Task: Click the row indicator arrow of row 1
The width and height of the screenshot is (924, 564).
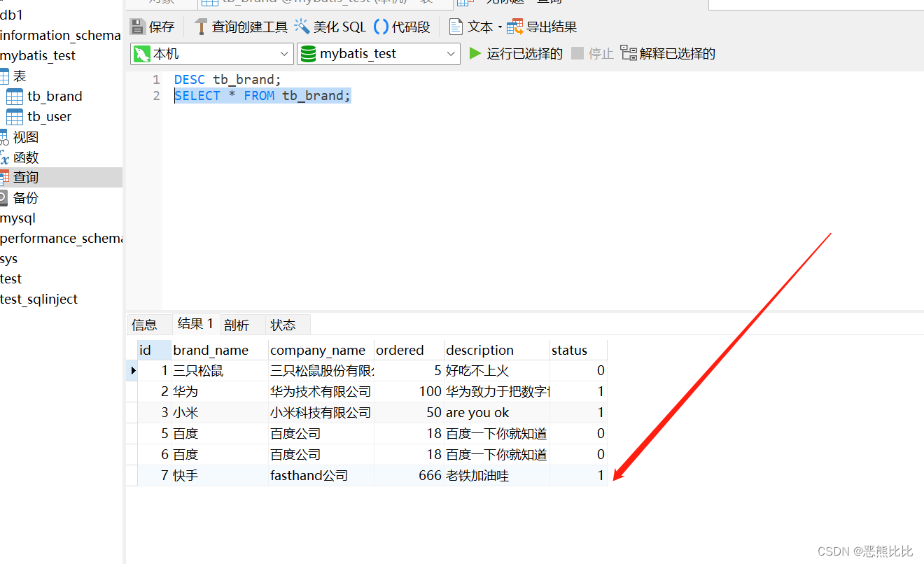Action: (132, 370)
